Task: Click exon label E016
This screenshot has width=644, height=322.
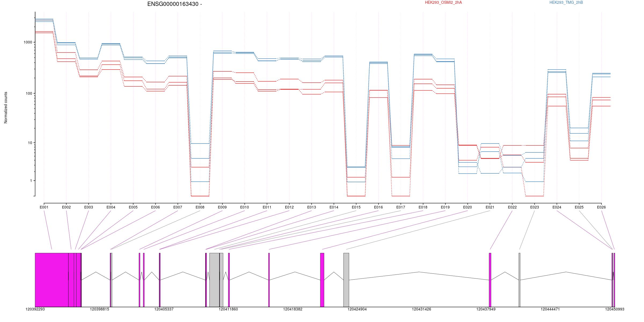Action: (378, 207)
